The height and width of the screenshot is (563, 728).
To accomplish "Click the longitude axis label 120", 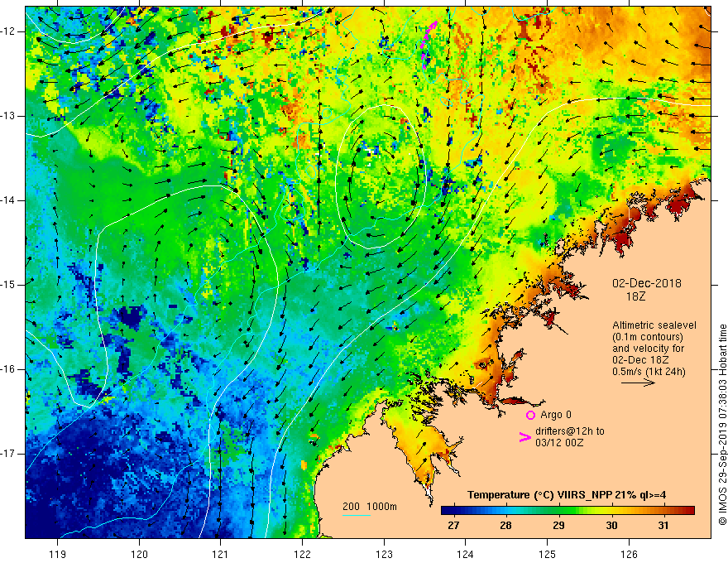I will click(139, 554).
